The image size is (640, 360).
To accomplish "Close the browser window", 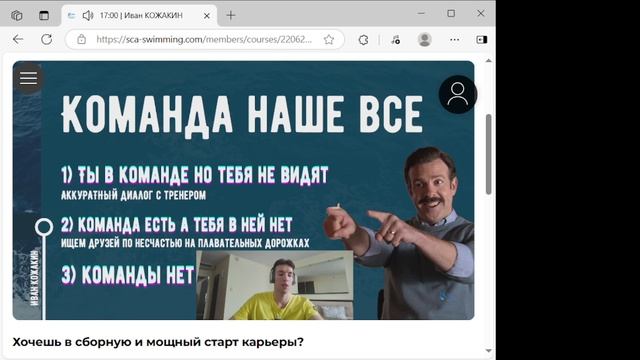I will pyautogui.click(x=481, y=13).
